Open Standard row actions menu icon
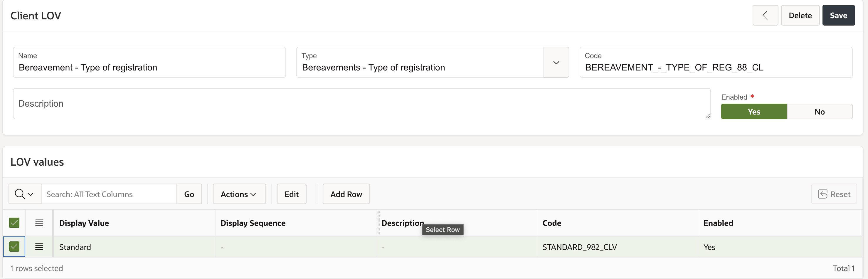Screen dimensions: 868x279 39,247
